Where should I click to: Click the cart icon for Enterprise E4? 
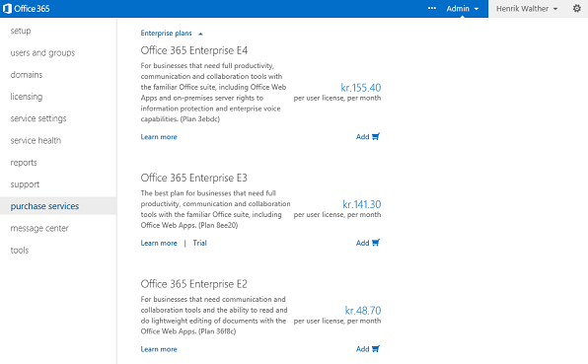tap(376, 136)
